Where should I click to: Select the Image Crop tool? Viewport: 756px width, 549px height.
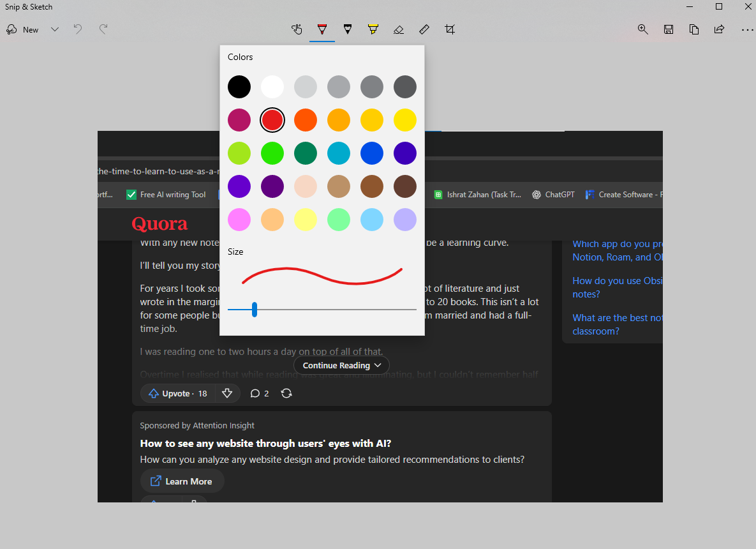click(x=450, y=29)
